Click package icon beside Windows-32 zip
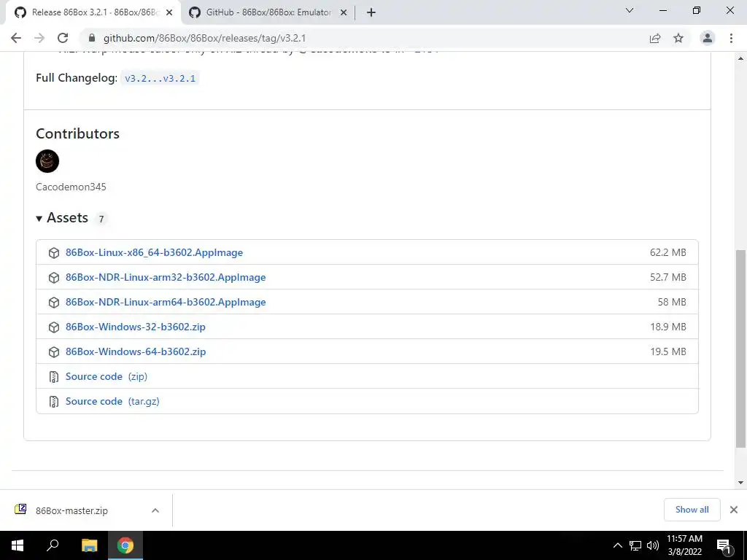The width and height of the screenshot is (747, 560). (54, 327)
